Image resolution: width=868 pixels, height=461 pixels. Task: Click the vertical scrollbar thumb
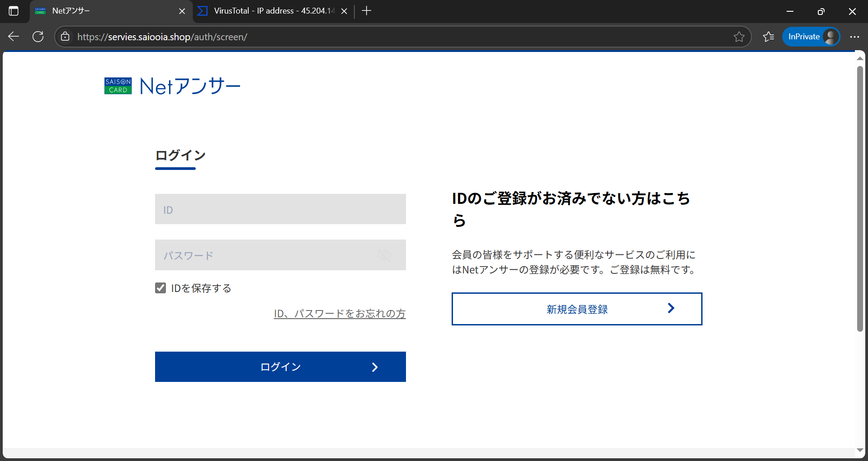(860, 199)
